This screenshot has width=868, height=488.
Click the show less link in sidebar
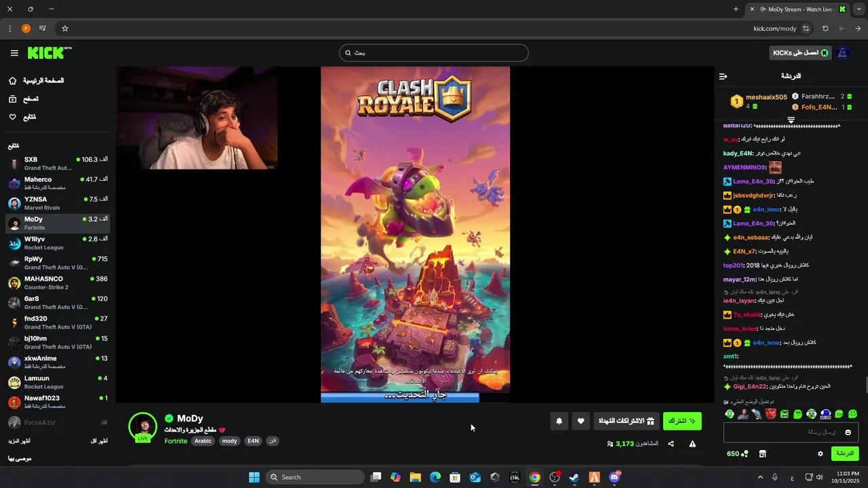click(x=99, y=441)
